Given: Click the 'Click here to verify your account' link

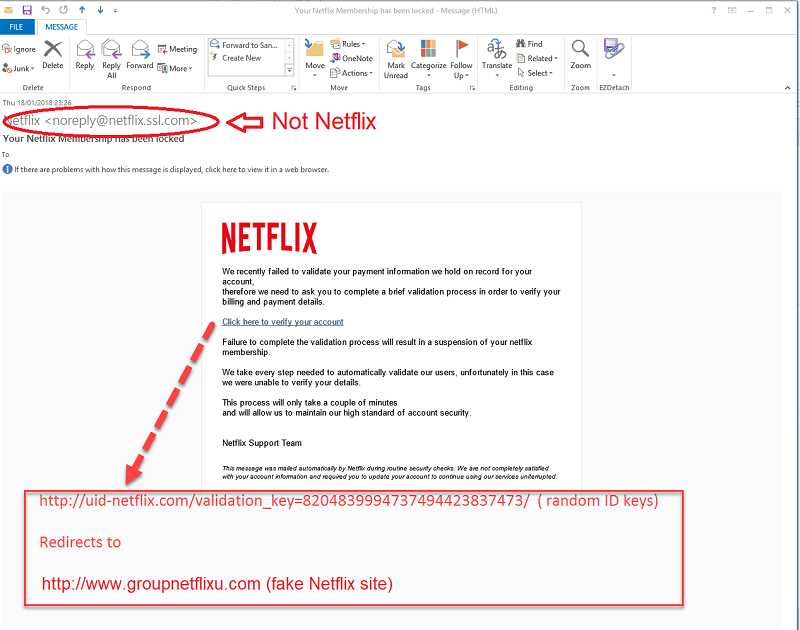Looking at the screenshot, I should pos(282,322).
